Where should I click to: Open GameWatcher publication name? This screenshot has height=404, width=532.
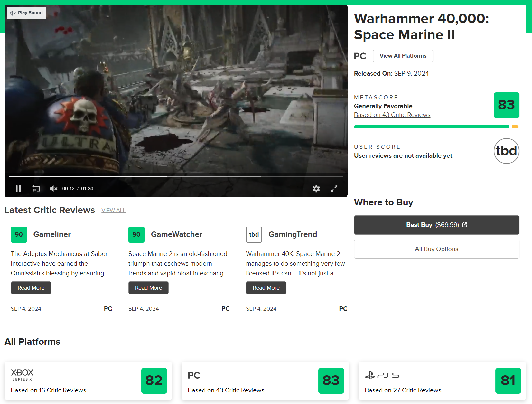pos(177,234)
